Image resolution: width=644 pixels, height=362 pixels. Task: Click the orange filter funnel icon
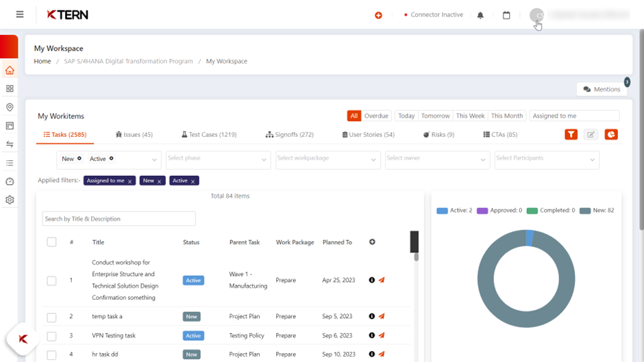pyautogui.click(x=571, y=135)
